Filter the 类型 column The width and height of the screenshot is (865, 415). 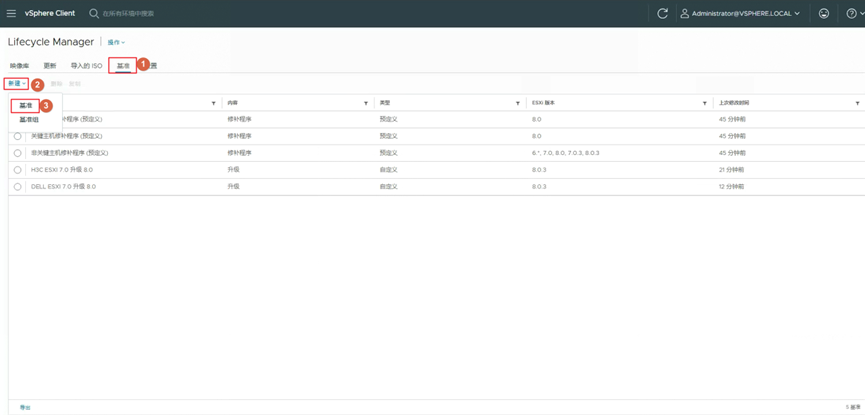pyautogui.click(x=517, y=103)
